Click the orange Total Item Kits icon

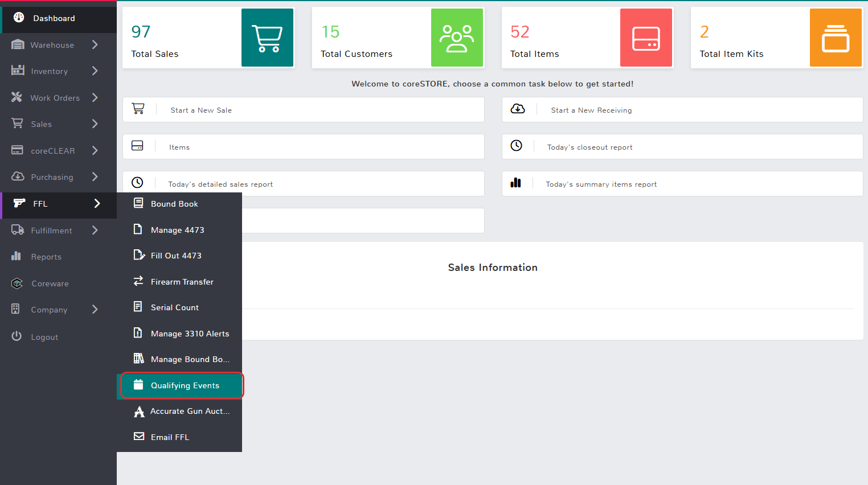tap(835, 38)
